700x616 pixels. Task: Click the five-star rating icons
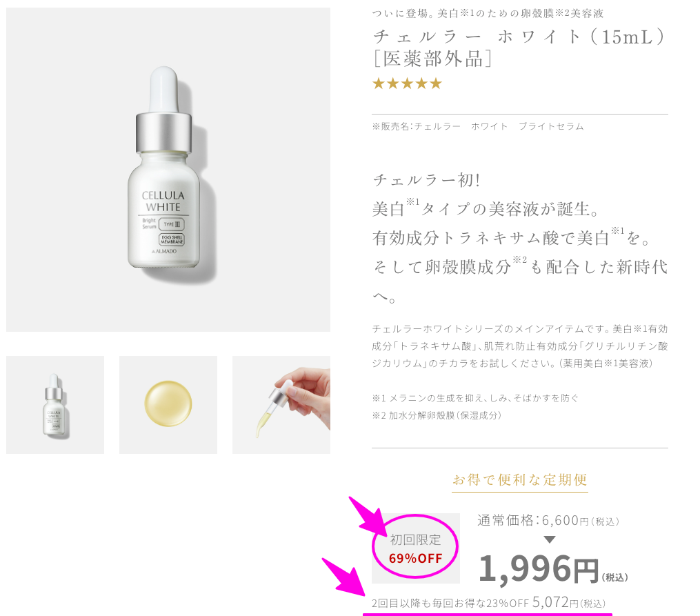407,83
